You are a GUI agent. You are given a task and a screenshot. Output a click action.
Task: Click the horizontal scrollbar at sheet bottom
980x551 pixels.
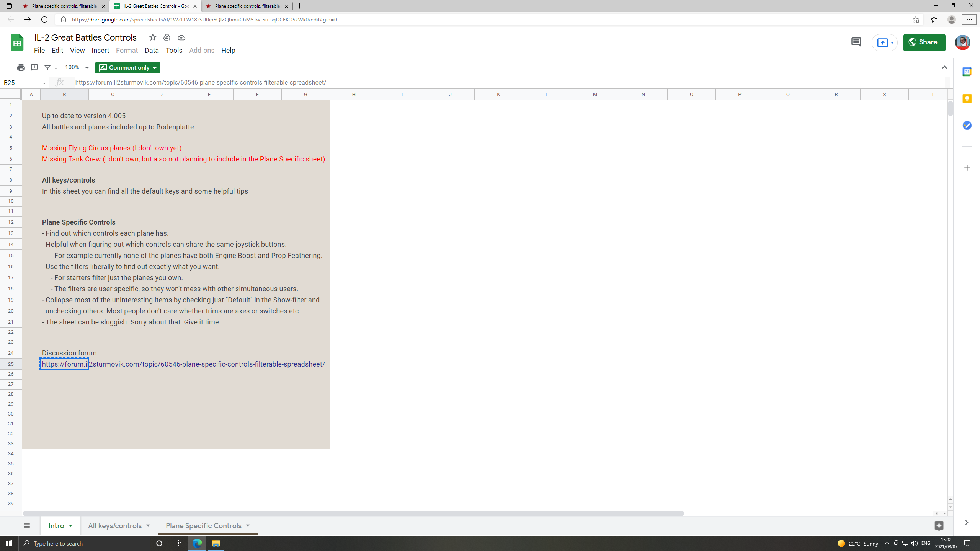click(x=353, y=514)
